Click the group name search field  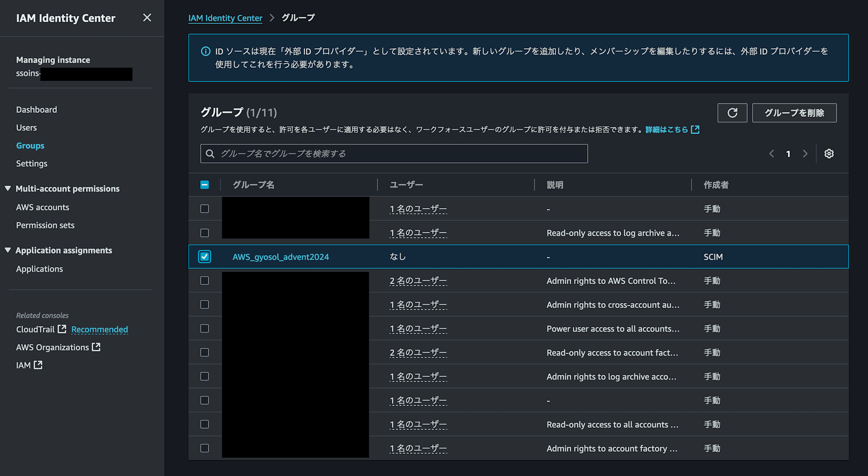coord(394,154)
